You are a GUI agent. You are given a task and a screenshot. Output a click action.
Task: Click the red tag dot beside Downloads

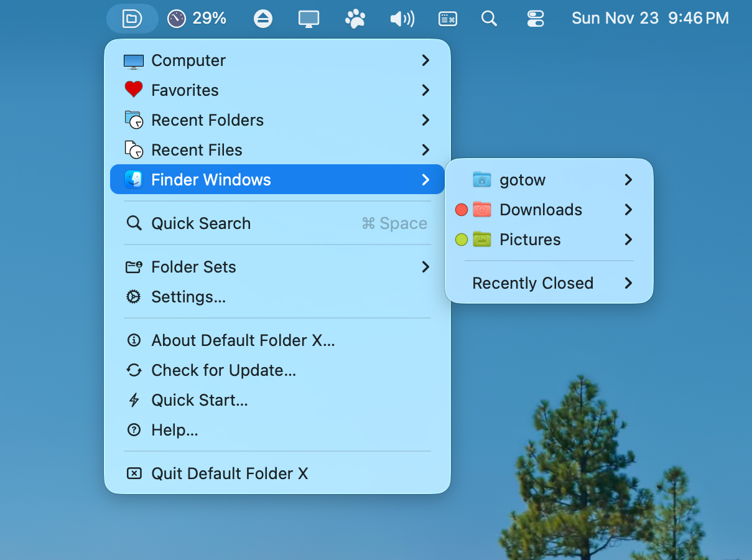[x=462, y=210]
